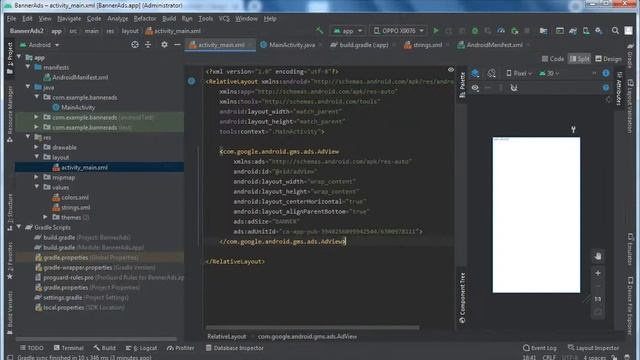Open the OPPO device selector dropdown
The image size is (640, 360).
tap(398, 31)
